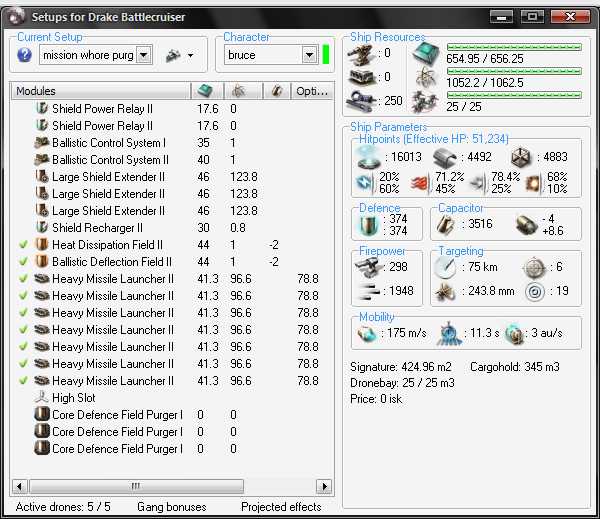
Task: Click the calibration icon showing 250
Action: click(x=360, y=101)
